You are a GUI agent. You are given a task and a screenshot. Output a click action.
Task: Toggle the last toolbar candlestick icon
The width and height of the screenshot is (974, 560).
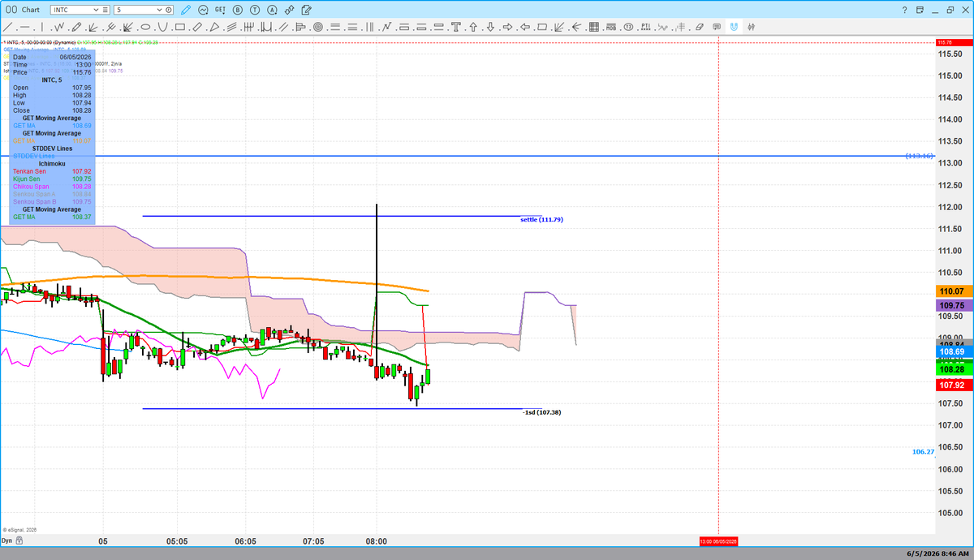752,27
